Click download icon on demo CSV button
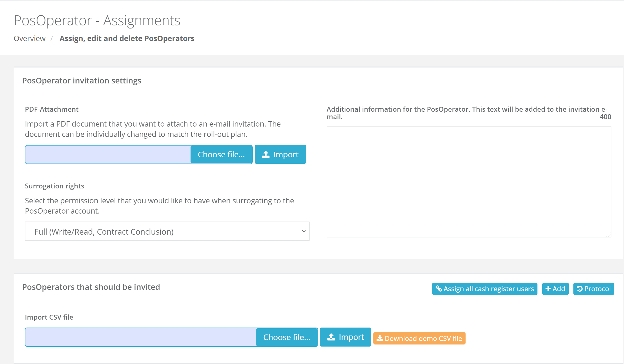624x364 pixels. click(x=380, y=338)
